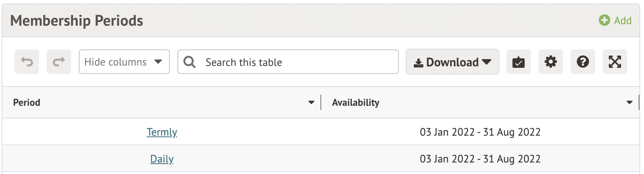Open the Termly membership period link

[x=162, y=132]
